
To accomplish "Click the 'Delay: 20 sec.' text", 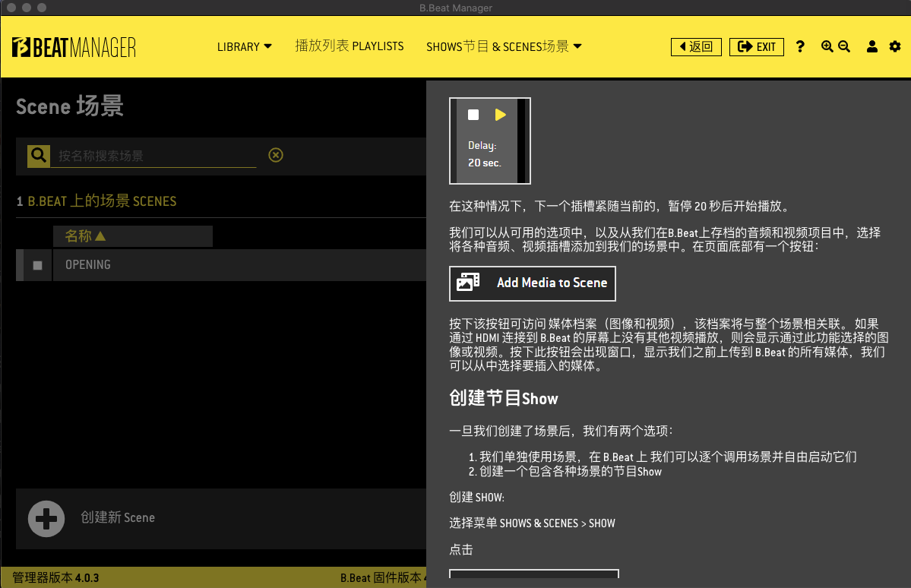I will coord(485,154).
